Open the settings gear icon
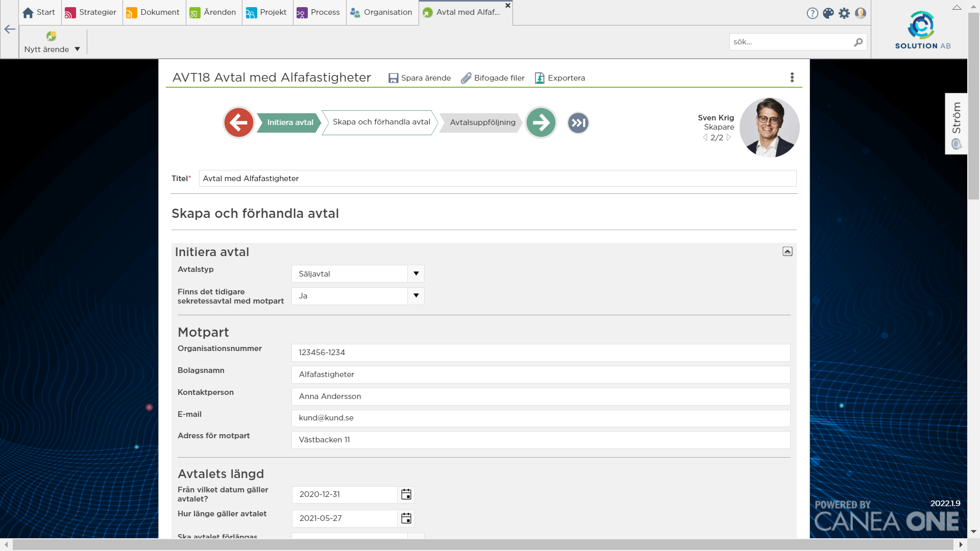Viewport: 980px width, 551px height. [844, 13]
